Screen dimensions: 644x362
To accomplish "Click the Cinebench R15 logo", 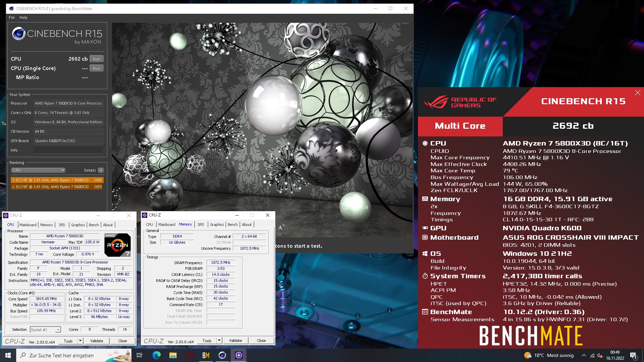I will [x=57, y=36].
